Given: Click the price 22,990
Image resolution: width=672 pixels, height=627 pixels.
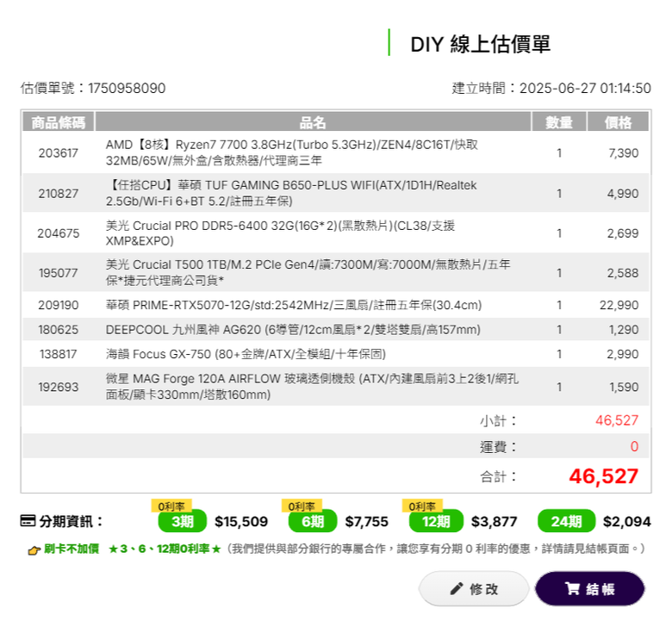Looking at the screenshot, I should click(619, 305).
